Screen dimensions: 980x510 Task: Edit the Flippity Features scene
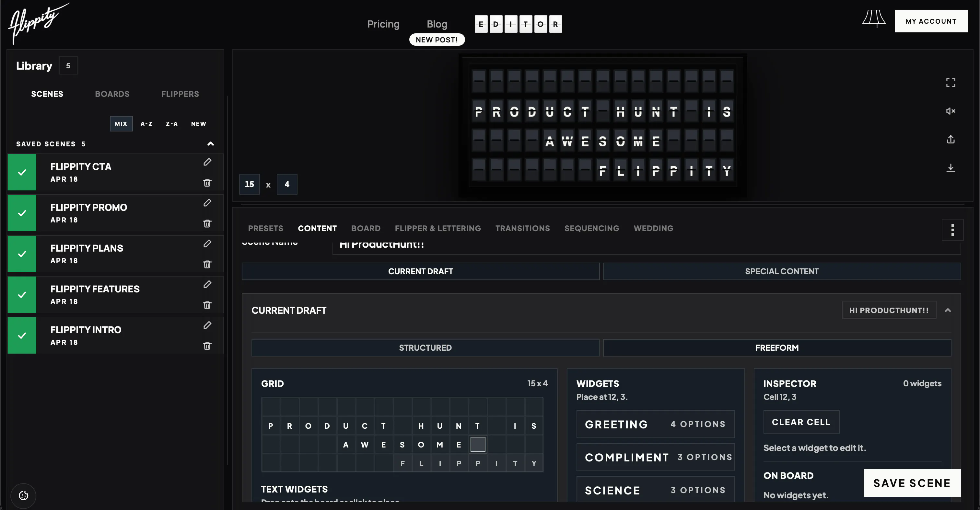(207, 284)
